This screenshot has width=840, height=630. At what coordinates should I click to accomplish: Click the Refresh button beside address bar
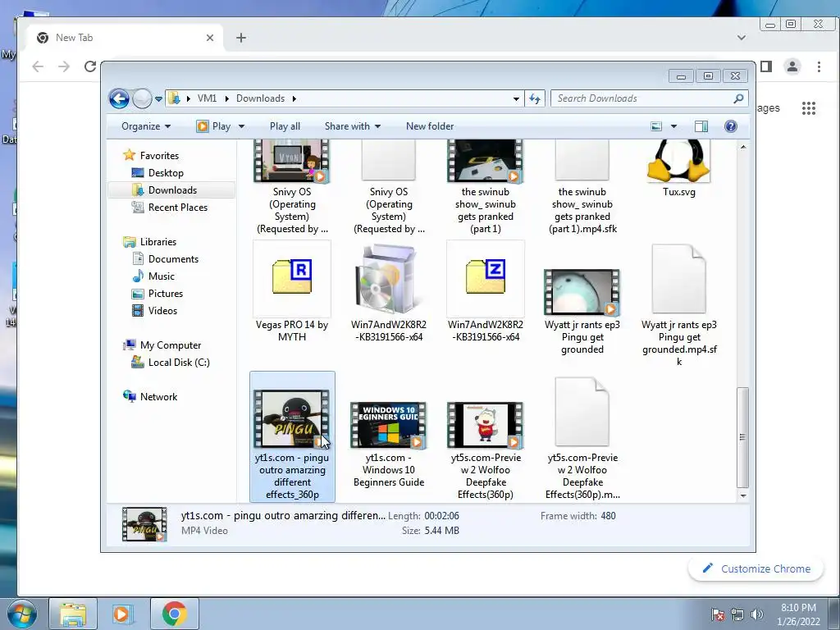(x=535, y=98)
